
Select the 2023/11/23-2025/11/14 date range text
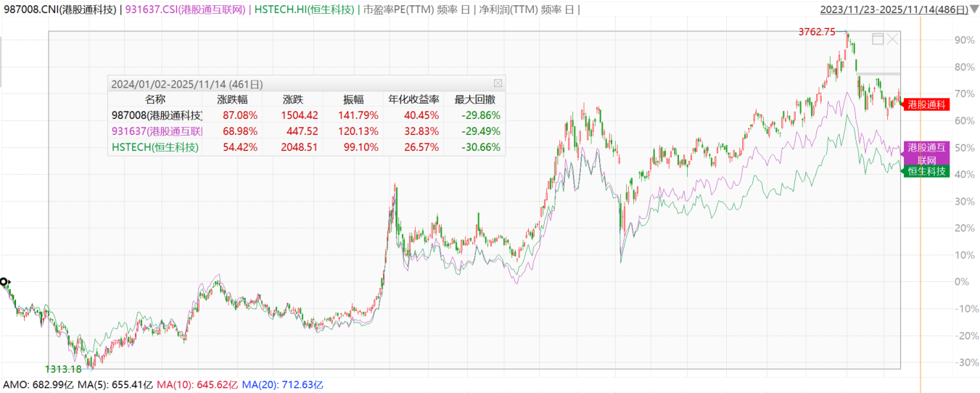(x=894, y=9)
